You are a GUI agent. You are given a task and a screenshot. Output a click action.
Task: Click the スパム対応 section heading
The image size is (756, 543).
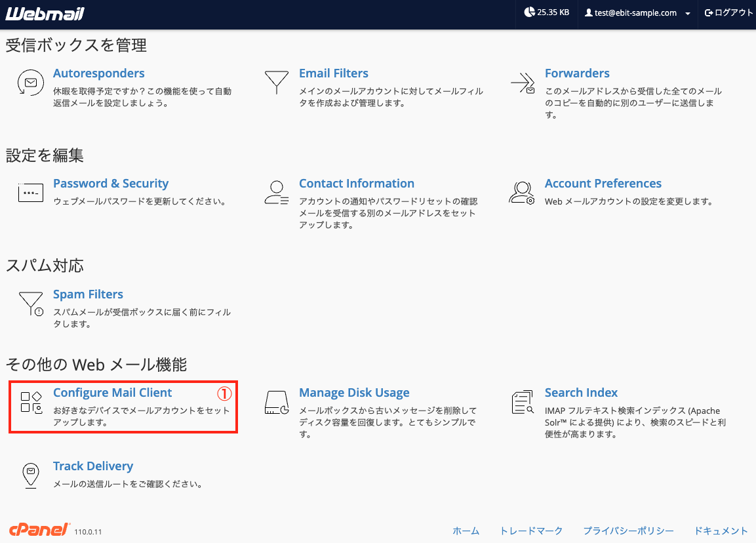point(45,265)
